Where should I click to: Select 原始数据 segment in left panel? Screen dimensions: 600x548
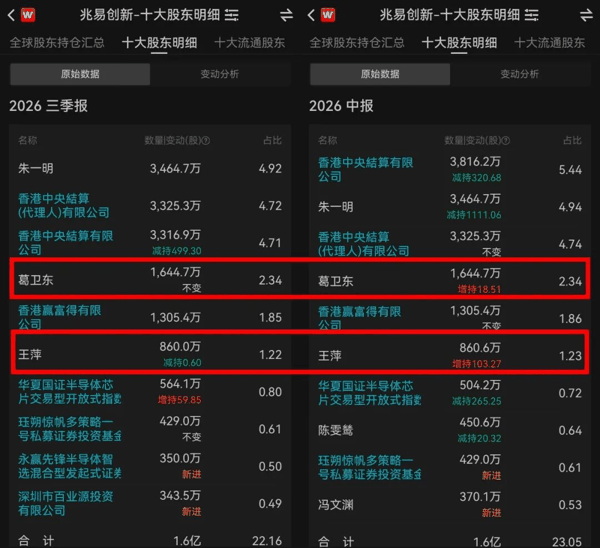click(x=80, y=74)
